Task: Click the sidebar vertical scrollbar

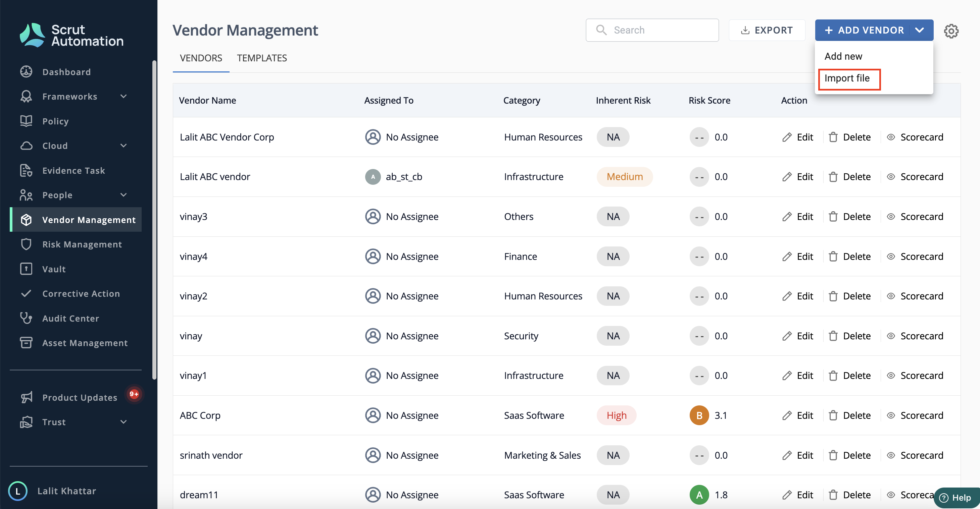Action: click(154, 220)
